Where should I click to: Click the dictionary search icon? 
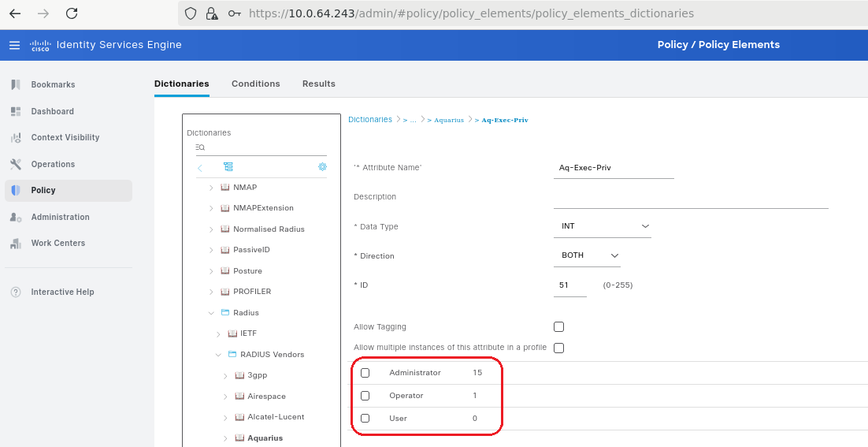point(200,147)
